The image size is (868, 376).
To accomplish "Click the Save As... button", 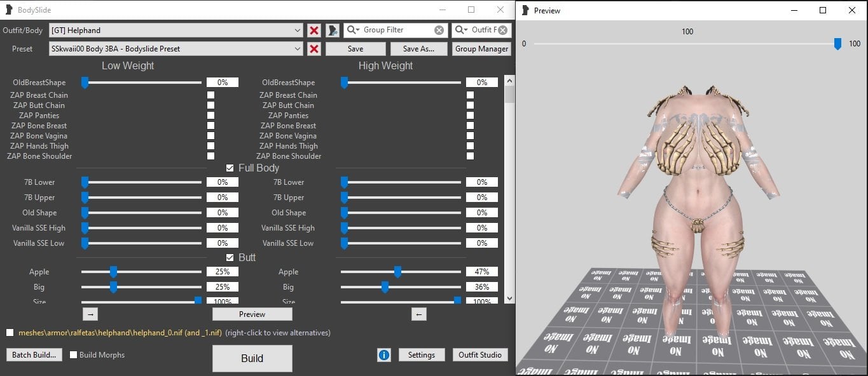I will (x=418, y=49).
